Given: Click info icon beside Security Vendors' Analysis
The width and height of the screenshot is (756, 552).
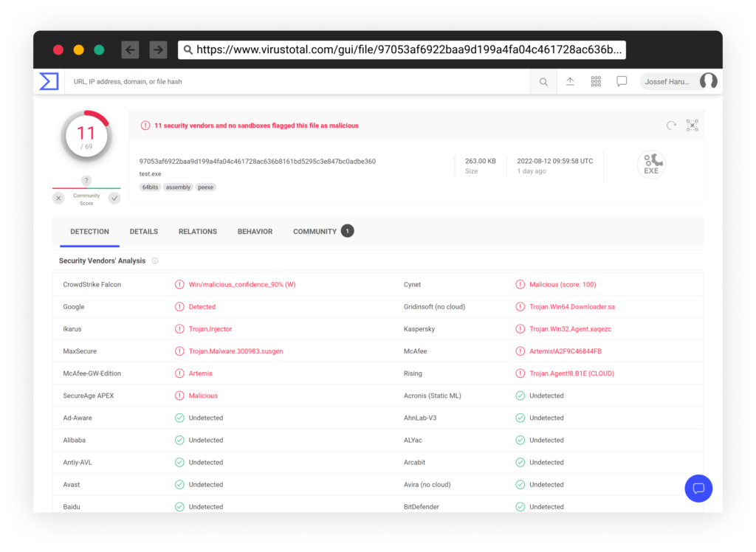Looking at the screenshot, I should (x=155, y=261).
